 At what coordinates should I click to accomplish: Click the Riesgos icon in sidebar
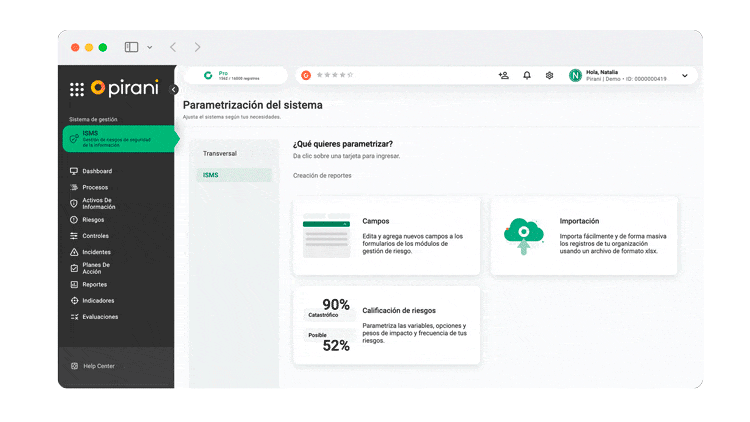(74, 219)
